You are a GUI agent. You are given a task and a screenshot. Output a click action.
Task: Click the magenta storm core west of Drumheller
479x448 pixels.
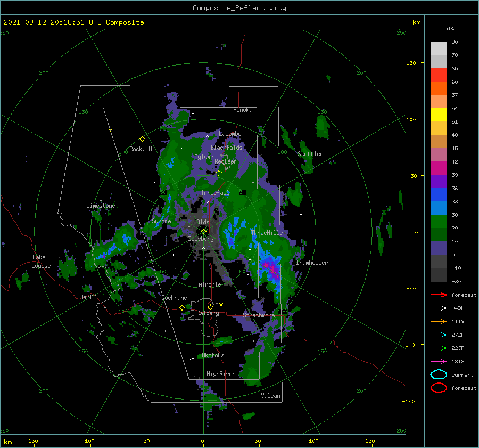271,268
